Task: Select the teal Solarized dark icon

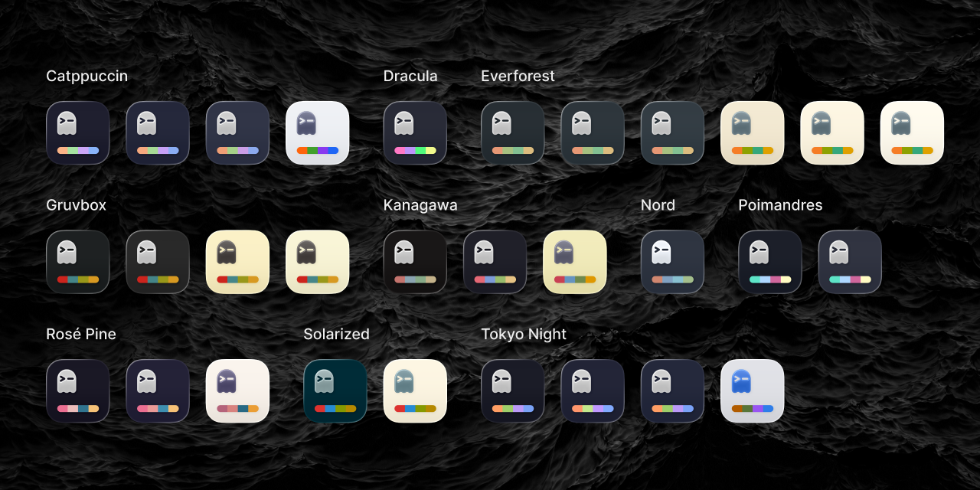Action: (335, 391)
